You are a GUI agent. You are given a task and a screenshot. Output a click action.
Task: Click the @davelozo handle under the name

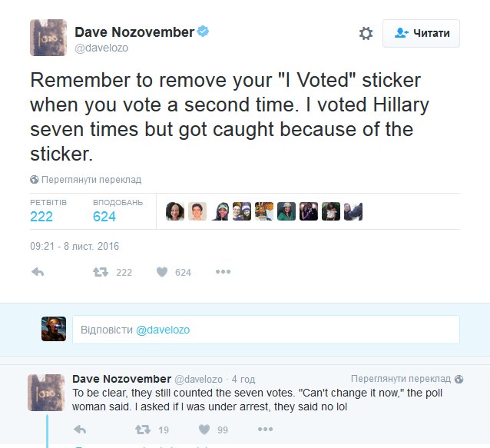click(101, 48)
